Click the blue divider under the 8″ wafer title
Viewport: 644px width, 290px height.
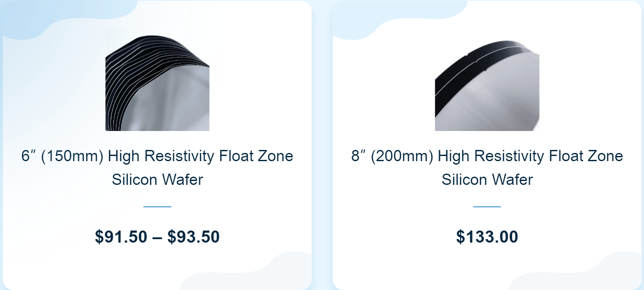coord(487,207)
